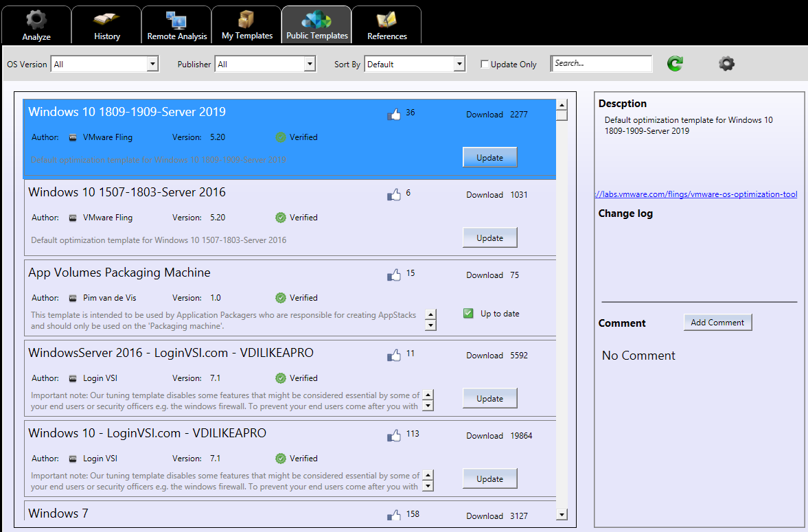
Task: Click Login VSI author icon on WindowsServer 2016
Action: tap(73, 378)
